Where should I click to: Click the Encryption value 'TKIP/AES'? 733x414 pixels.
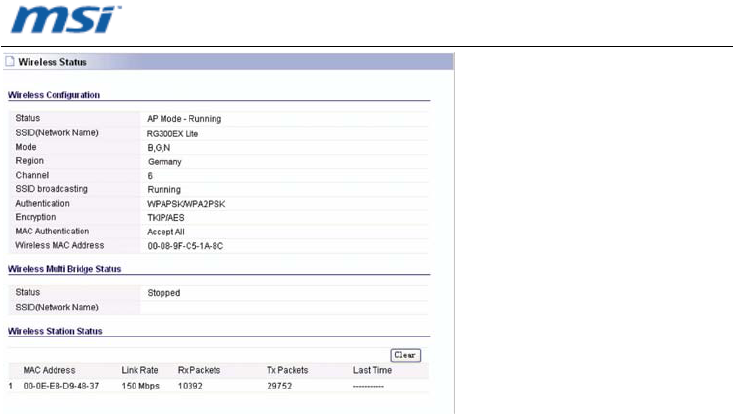tap(166, 218)
